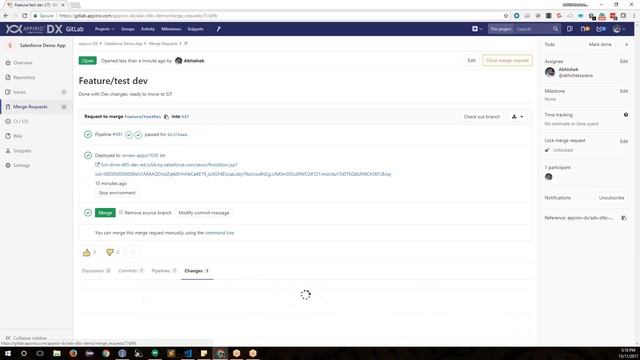The width and height of the screenshot is (640, 360).
Task: Click the Pipeline passed status icon
Action: (x=88, y=134)
